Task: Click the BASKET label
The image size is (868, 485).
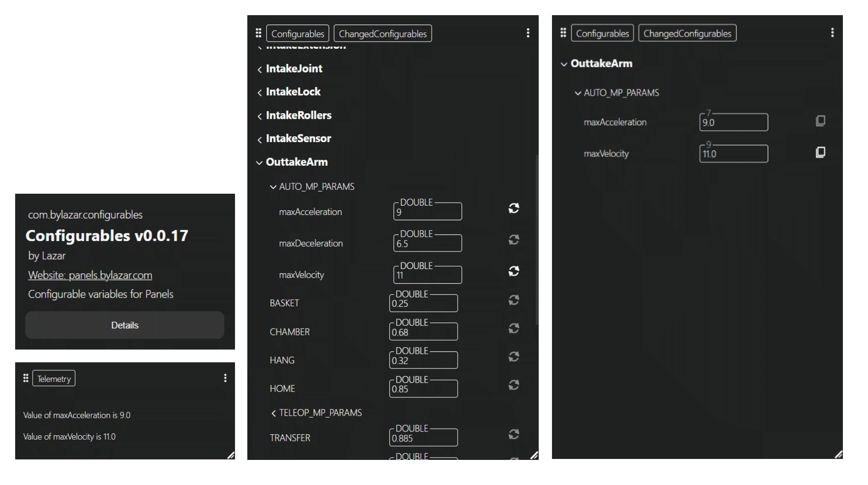Action: click(284, 303)
